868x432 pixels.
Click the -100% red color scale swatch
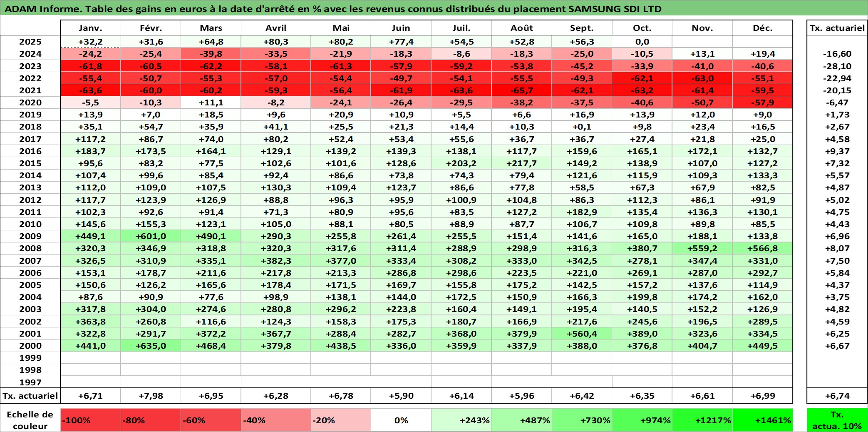coord(91,420)
